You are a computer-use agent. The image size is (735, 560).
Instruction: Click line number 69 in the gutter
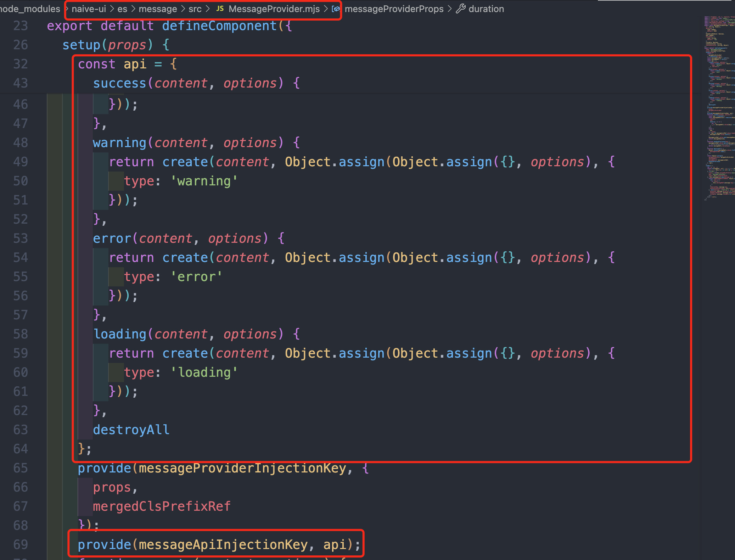21,545
